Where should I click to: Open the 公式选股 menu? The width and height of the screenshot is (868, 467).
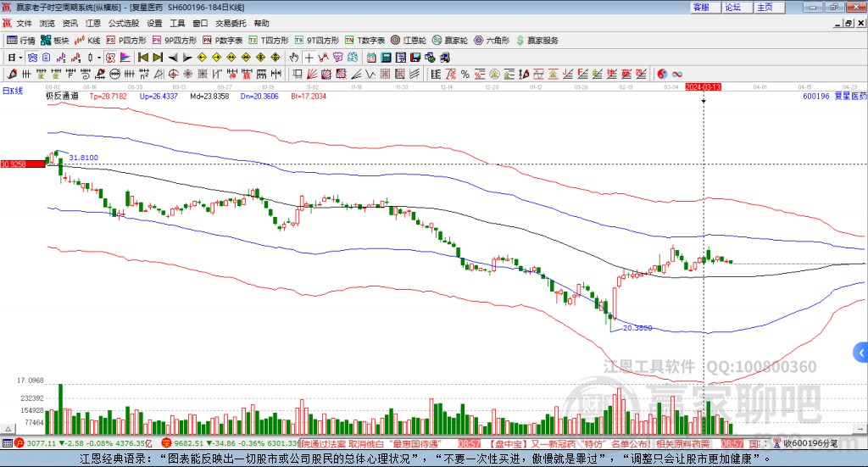pos(124,23)
